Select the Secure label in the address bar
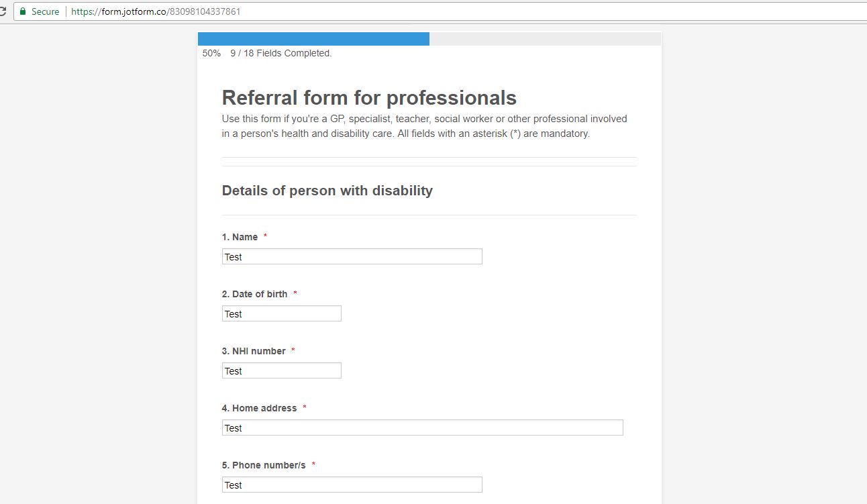The image size is (867, 504). [x=45, y=11]
